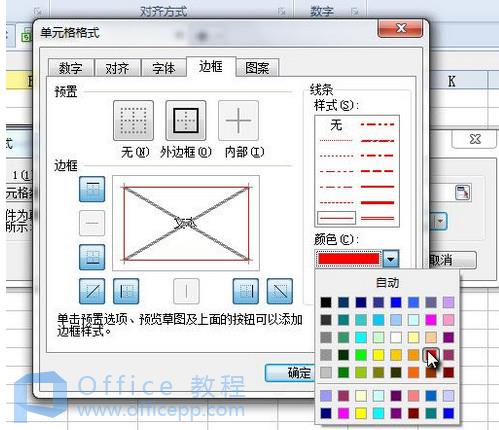The width and height of the screenshot is (499, 430).
Task: Select the 无 (none) border preset
Action: point(133,120)
